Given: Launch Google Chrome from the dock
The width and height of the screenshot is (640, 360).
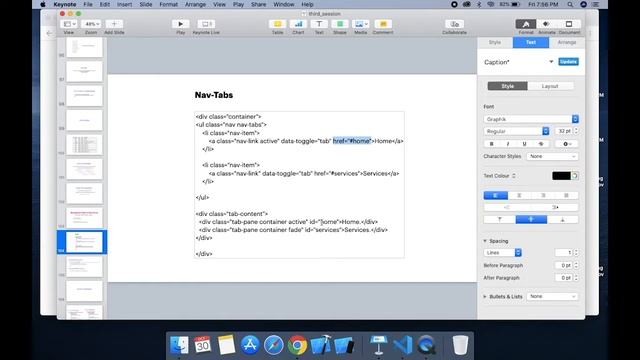Looking at the screenshot, I should click(x=297, y=345).
